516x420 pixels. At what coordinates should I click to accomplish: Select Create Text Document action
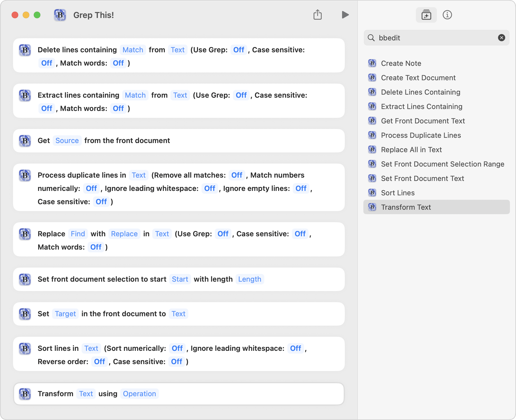coord(436,78)
